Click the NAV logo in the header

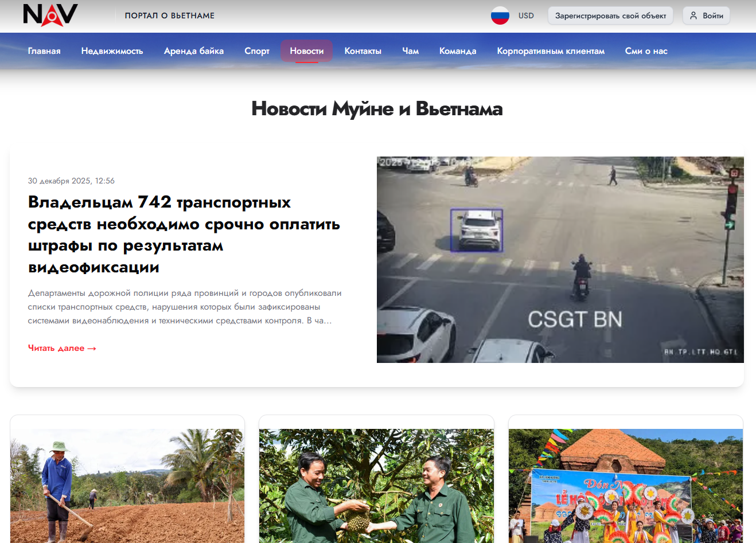(x=50, y=15)
